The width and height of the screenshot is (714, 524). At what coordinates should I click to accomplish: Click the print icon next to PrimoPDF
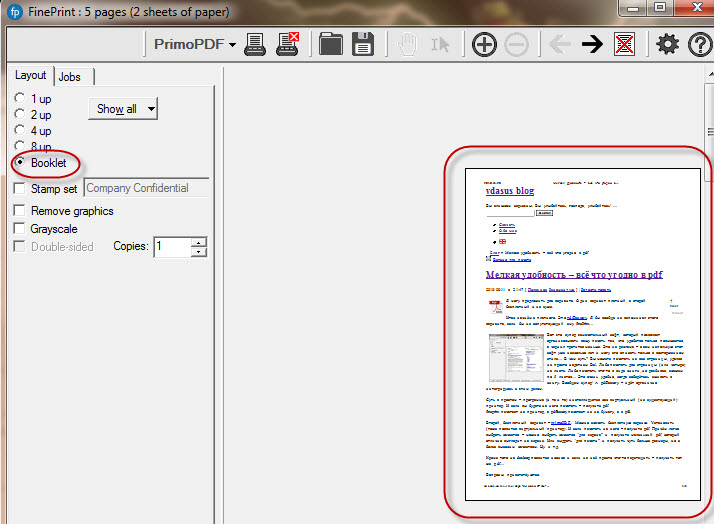[255, 44]
